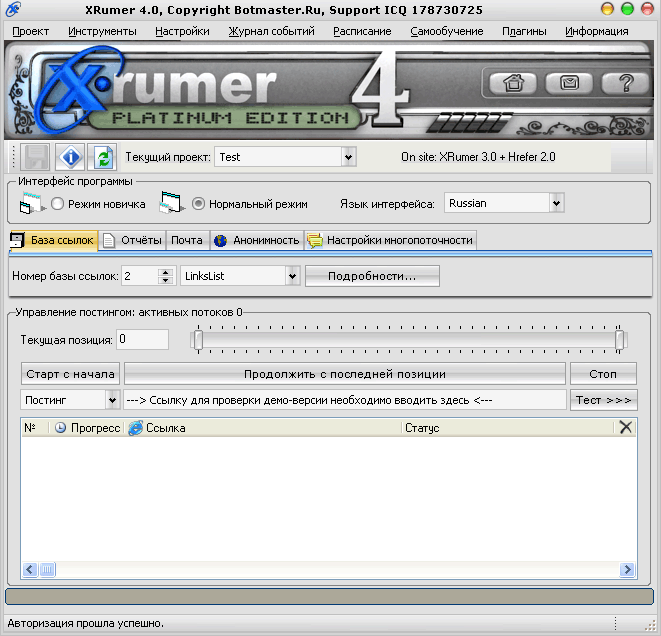The image size is (661, 636).
Task: Switch to Настройки многопоточности tab
Action: pos(390,240)
